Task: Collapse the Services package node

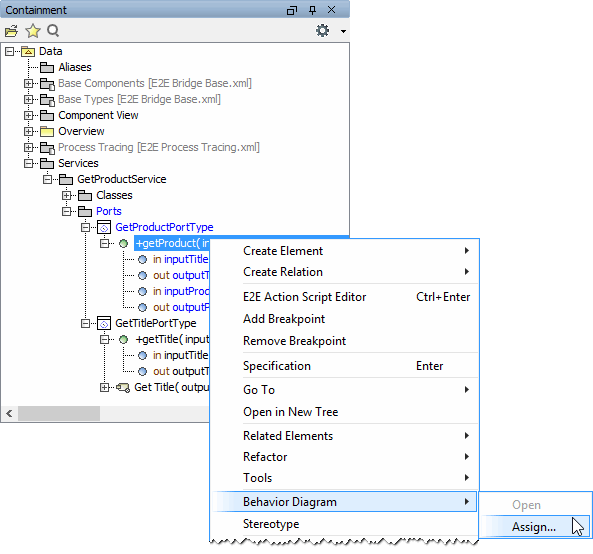Action: pos(28,163)
